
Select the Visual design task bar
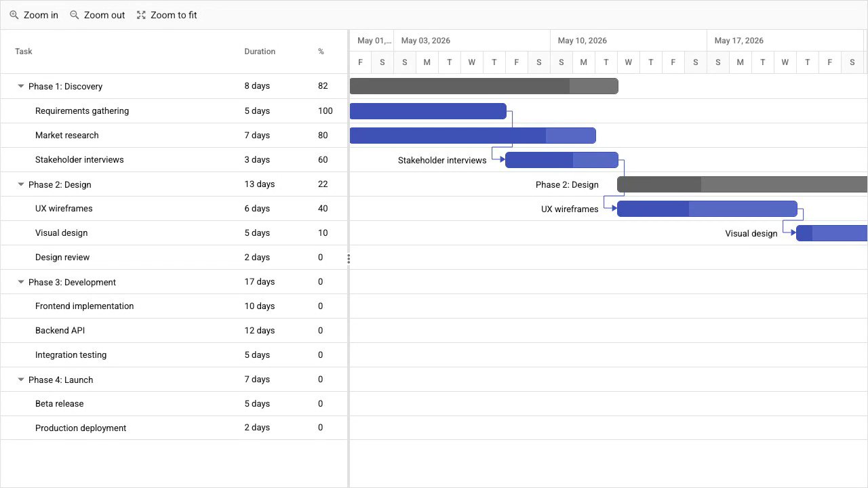831,233
